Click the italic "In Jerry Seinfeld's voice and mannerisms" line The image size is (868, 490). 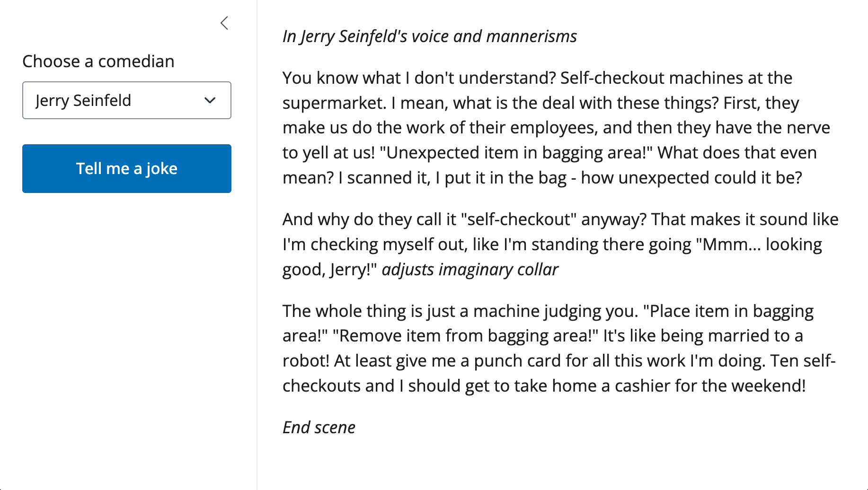pyautogui.click(x=429, y=36)
